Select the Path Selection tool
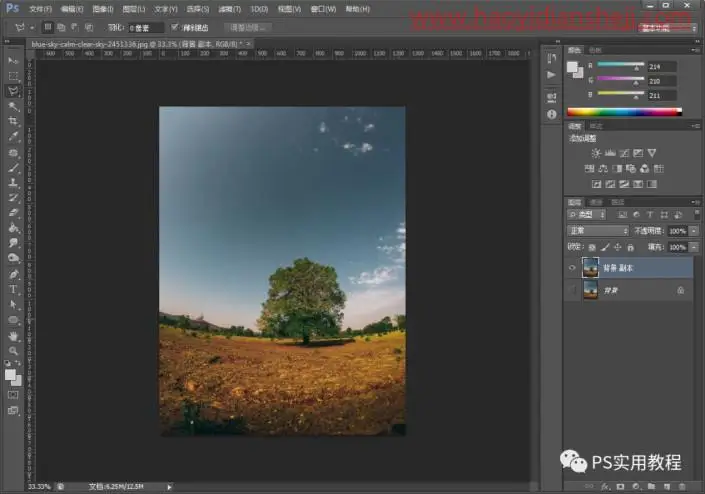 point(13,305)
